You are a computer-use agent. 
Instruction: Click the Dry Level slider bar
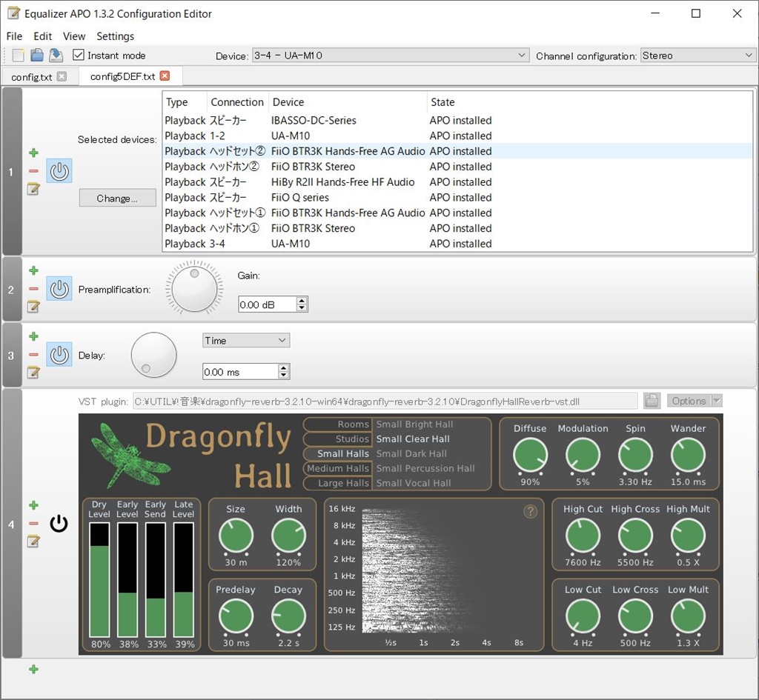99,580
